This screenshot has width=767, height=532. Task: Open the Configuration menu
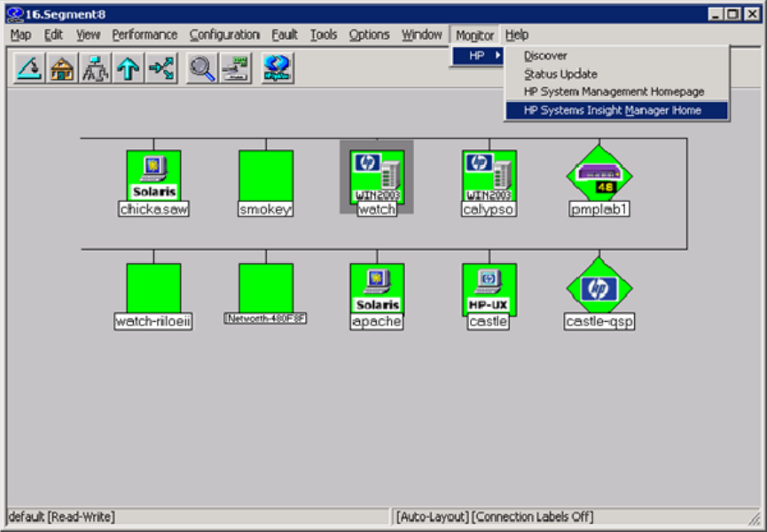pos(224,35)
